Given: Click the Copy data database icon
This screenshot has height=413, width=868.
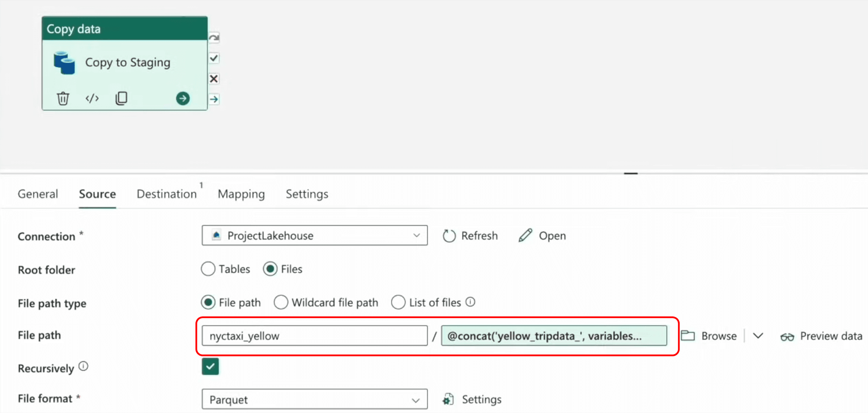Looking at the screenshot, I should click(x=64, y=63).
